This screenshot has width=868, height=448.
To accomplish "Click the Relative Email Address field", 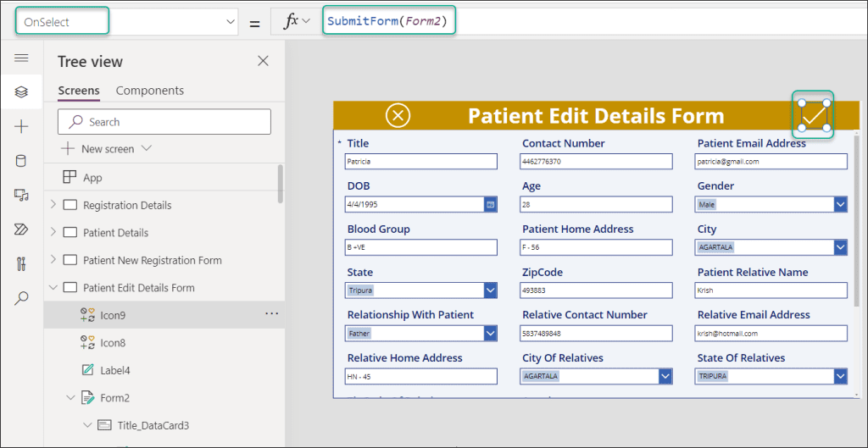I will click(771, 334).
